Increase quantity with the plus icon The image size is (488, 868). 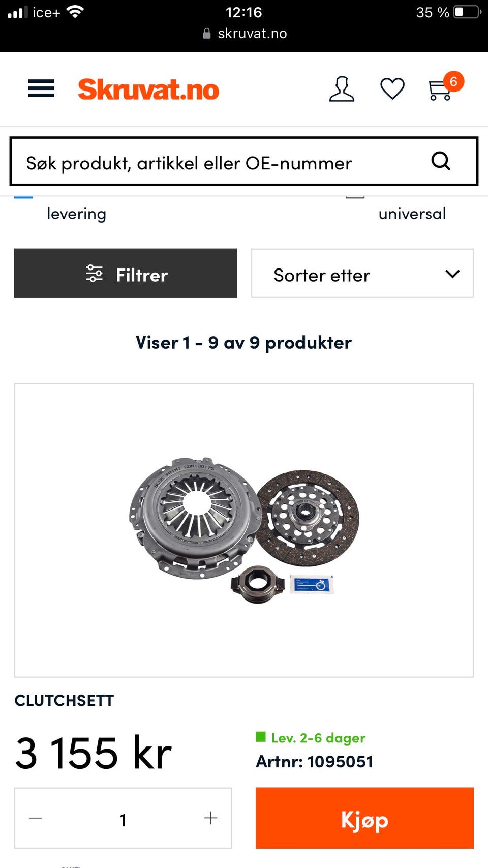(210, 818)
